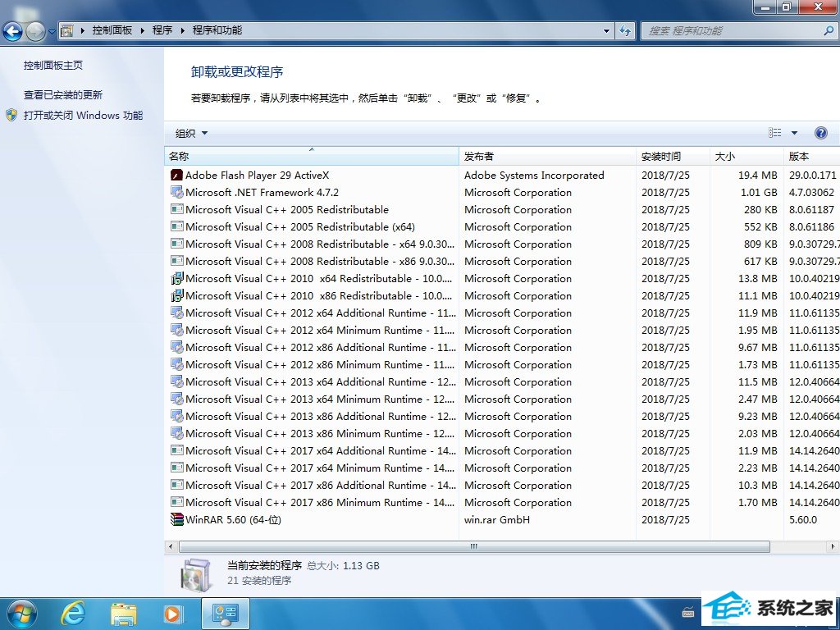The height and width of the screenshot is (630, 840).
Task: Open the recent pages dropdown arrow
Action: pyautogui.click(x=52, y=32)
